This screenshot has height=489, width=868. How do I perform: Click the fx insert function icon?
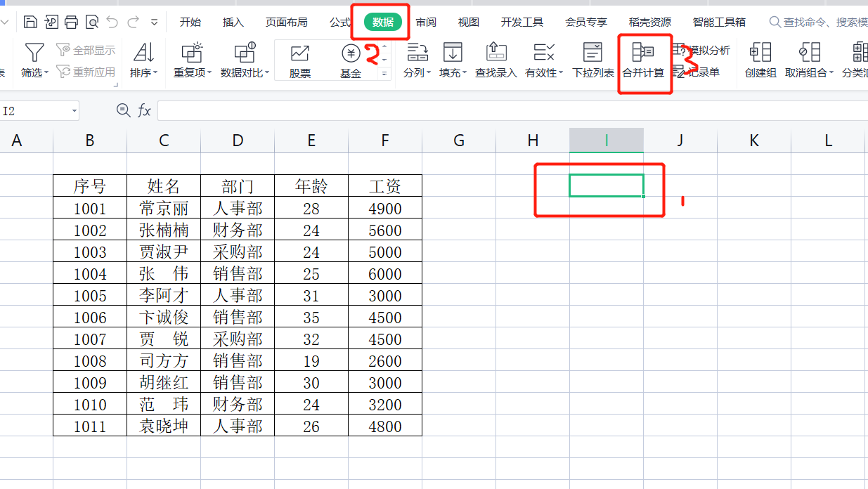(144, 110)
